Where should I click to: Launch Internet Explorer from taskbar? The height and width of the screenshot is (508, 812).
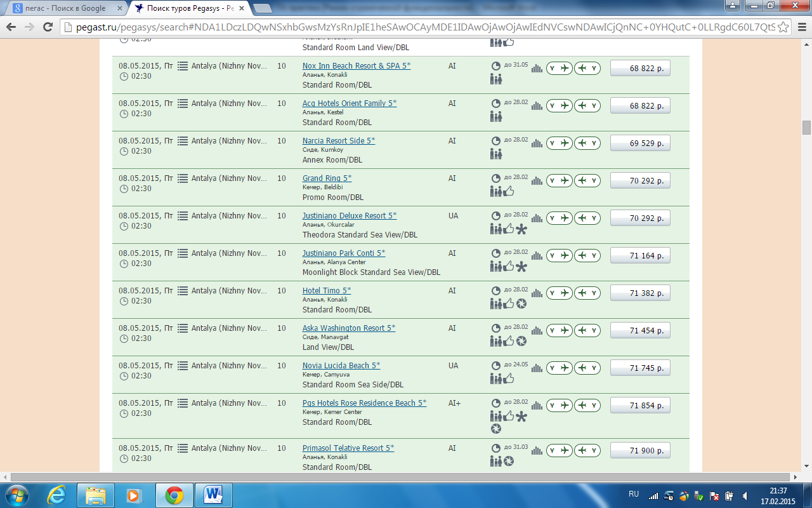56,495
